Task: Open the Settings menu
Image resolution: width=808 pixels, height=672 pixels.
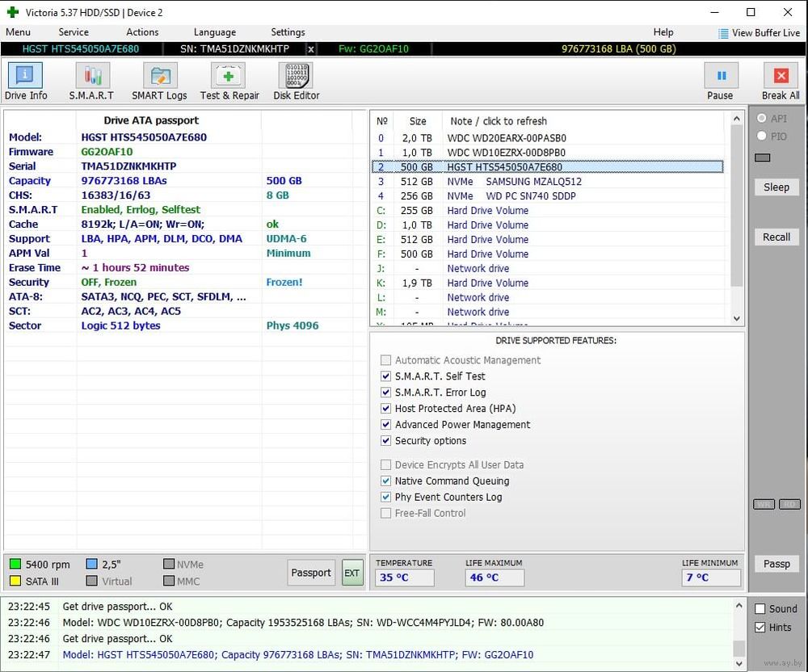Action: (288, 32)
